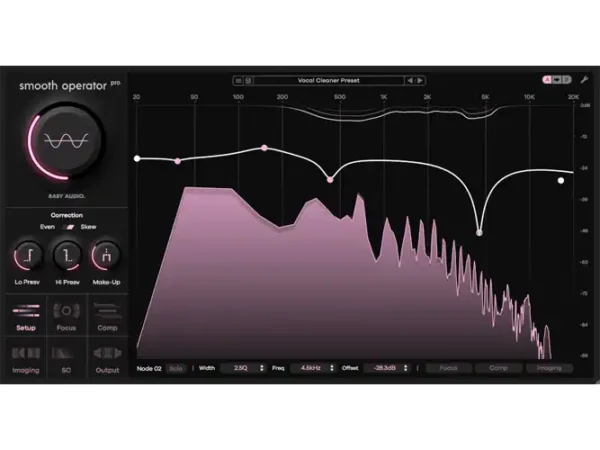600x450 pixels.
Task: Select the B state button
Action: [566, 80]
